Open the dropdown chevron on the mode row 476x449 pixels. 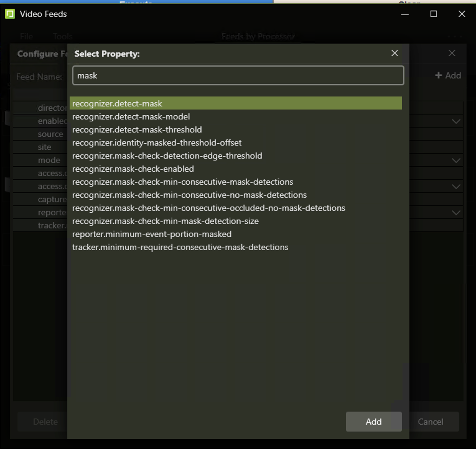point(456,160)
